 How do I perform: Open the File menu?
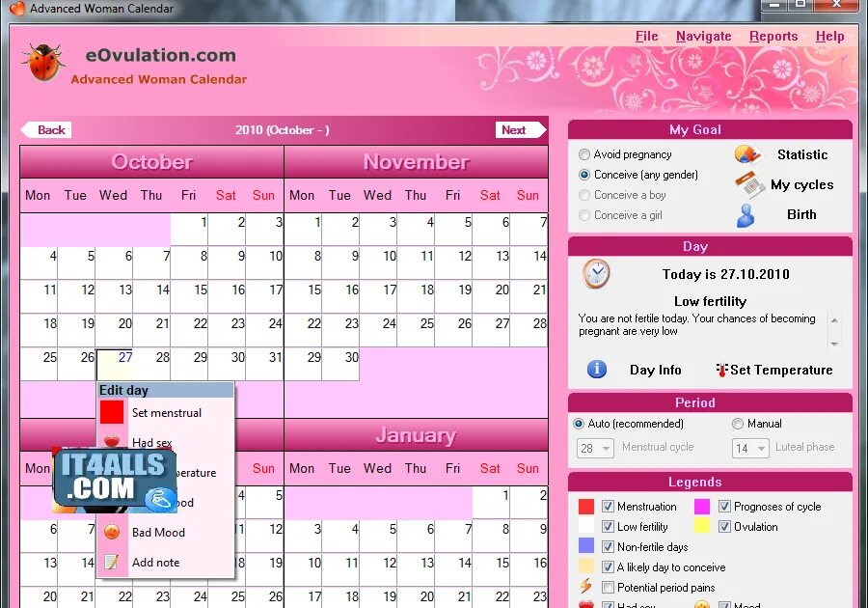coord(646,37)
